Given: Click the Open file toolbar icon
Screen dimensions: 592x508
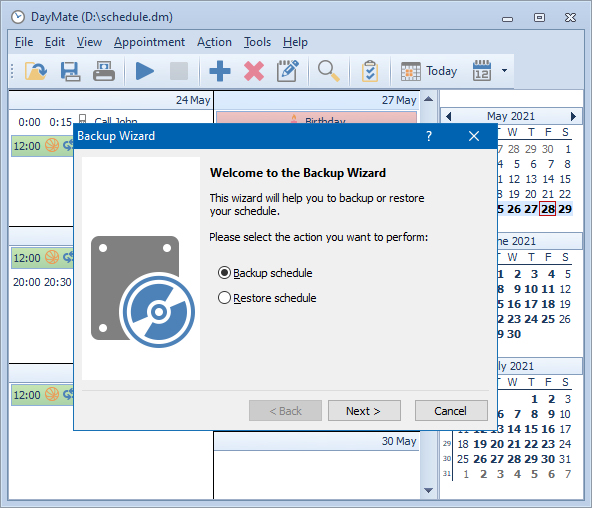Looking at the screenshot, I should [36, 71].
